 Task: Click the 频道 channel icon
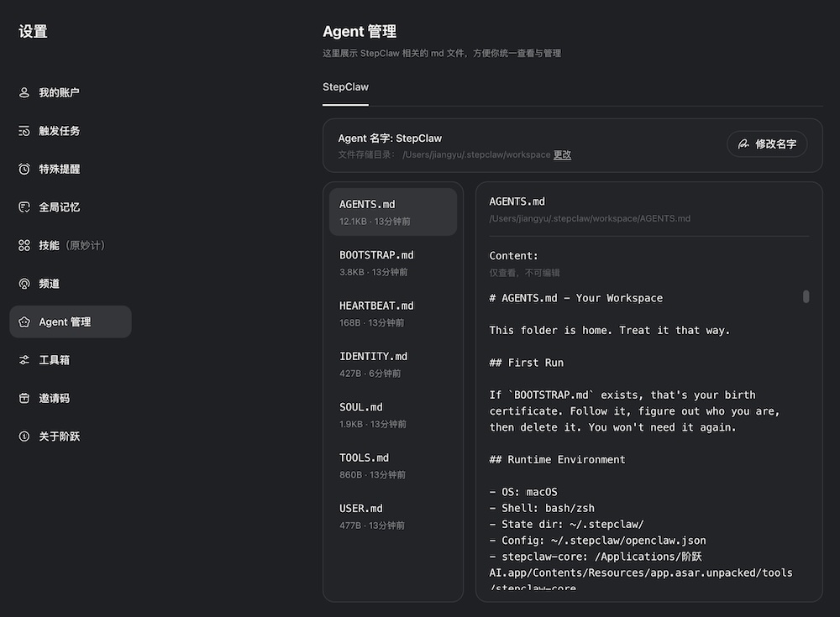pos(24,284)
